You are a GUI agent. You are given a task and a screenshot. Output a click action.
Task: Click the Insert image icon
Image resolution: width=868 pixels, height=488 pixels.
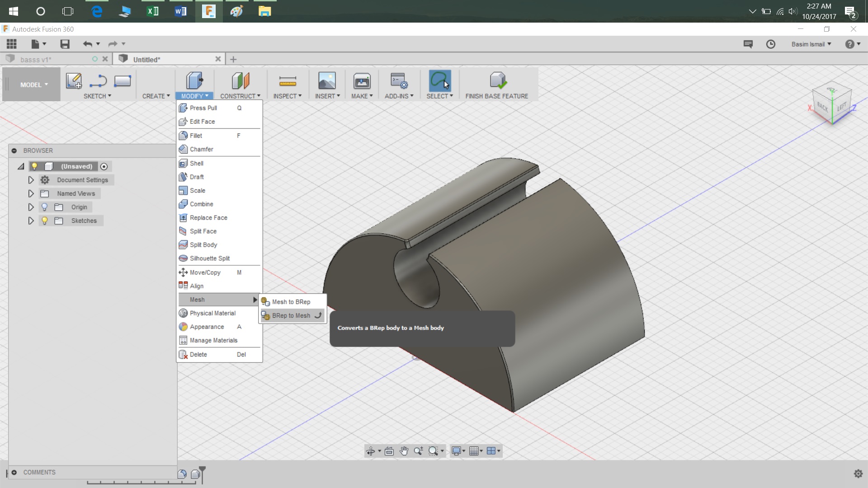(x=327, y=81)
